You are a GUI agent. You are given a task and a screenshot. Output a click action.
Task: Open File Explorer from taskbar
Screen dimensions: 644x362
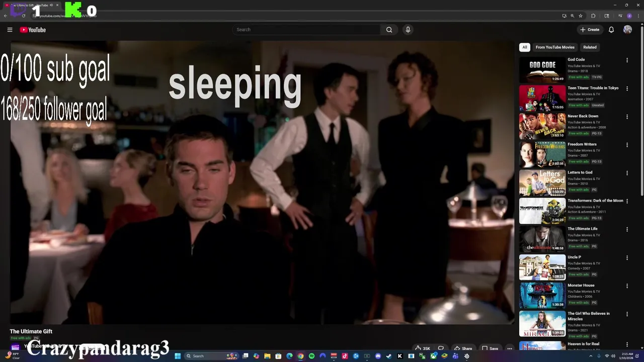(x=267, y=356)
